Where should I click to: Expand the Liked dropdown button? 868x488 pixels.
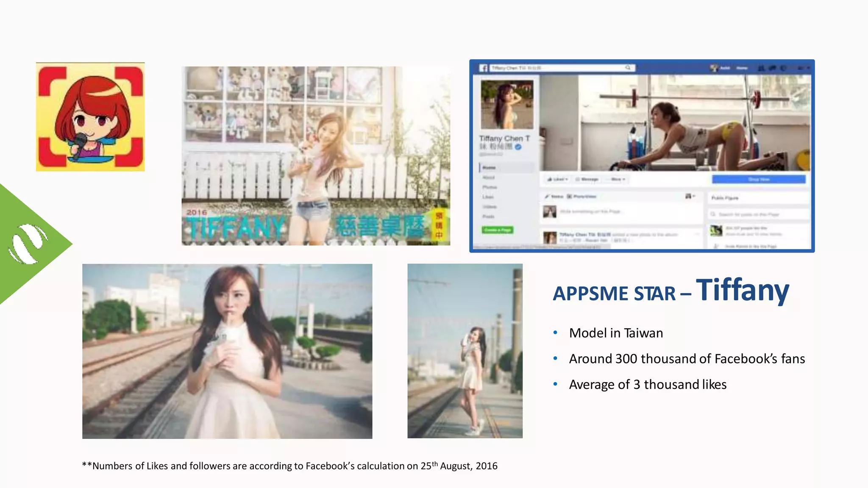point(557,180)
